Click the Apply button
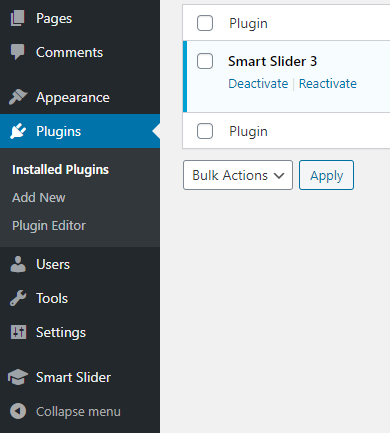The image size is (390, 433). pos(326,175)
